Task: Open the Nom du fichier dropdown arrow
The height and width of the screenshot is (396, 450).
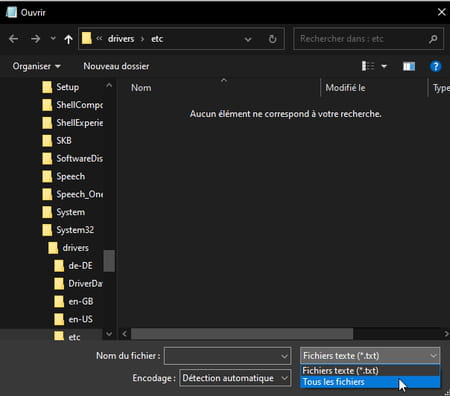Action: (x=284, y=356)
